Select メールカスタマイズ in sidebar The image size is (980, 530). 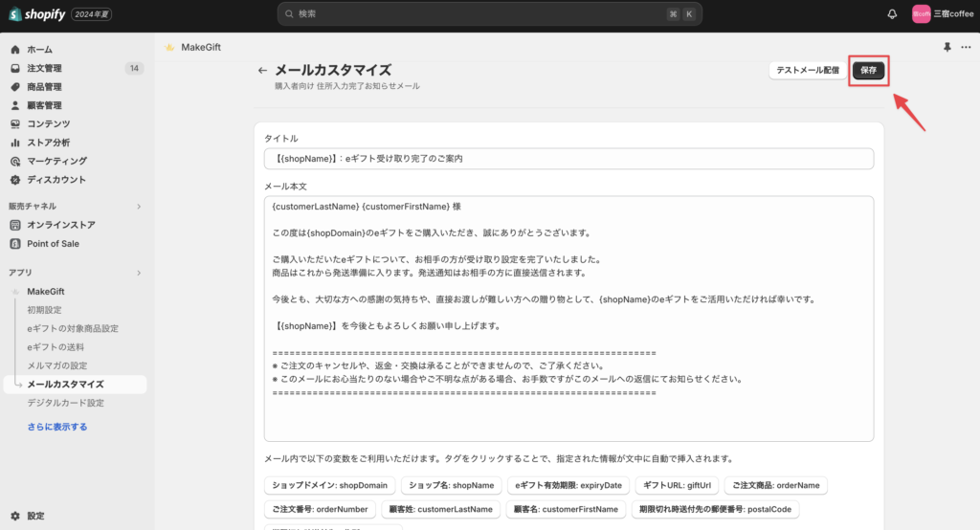tap(75, 385)
